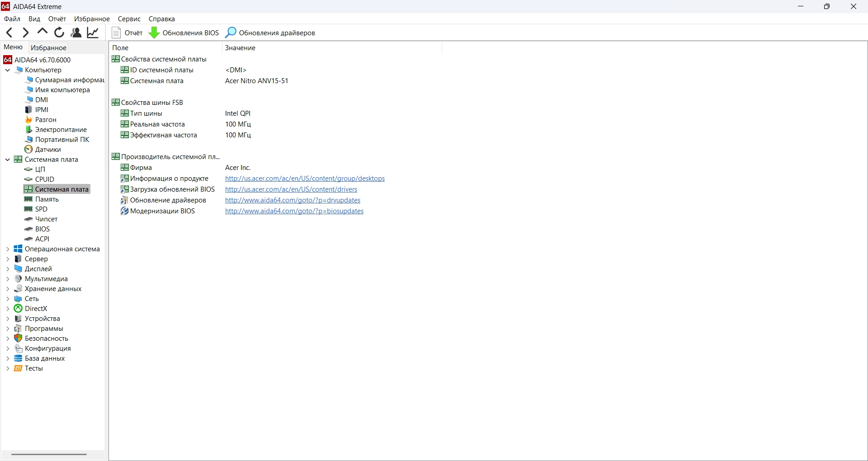Open the Справка menu
868x461 pixels.
tap(162, 19)
